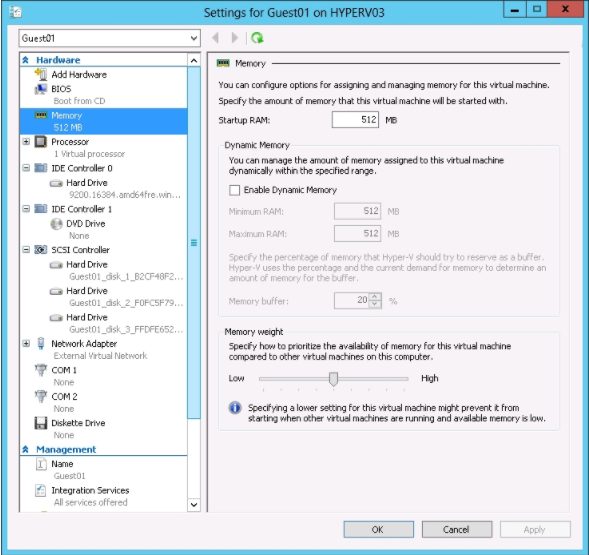Viewport: 589px width, 555px height.
Task: Click hard drive icon for Guest01_disk_2
Action: [x=56, y=292]
